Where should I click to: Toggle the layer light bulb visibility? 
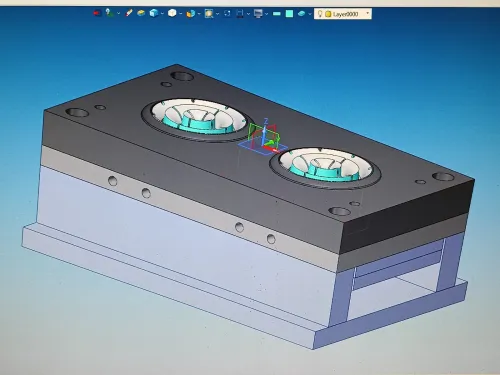coord(320,14)
